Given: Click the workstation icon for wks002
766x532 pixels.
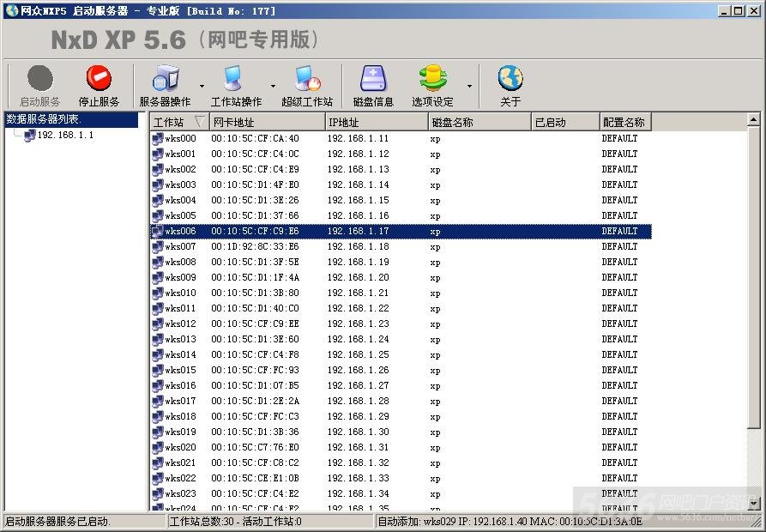Looking at the screenshot, I should click(x=157, y=170).
